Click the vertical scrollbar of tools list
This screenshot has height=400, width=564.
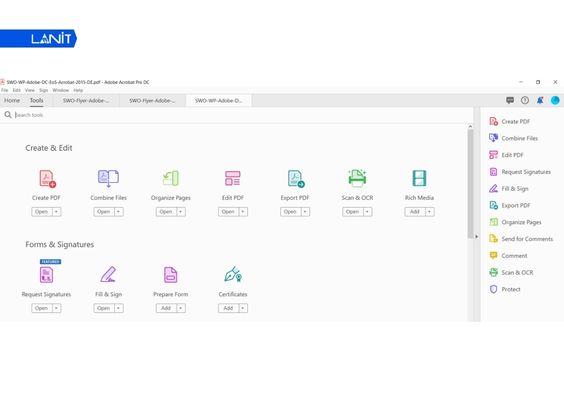[x=470, y=183]
